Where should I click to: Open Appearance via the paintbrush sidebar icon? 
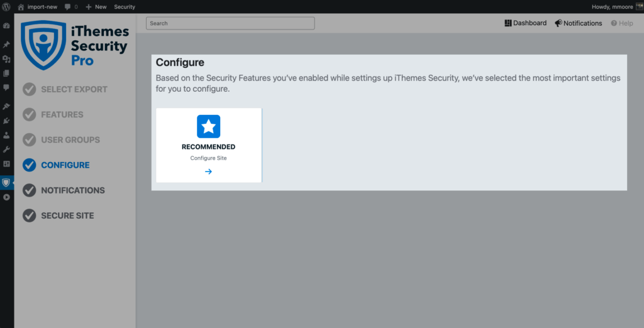pos(6,106)
